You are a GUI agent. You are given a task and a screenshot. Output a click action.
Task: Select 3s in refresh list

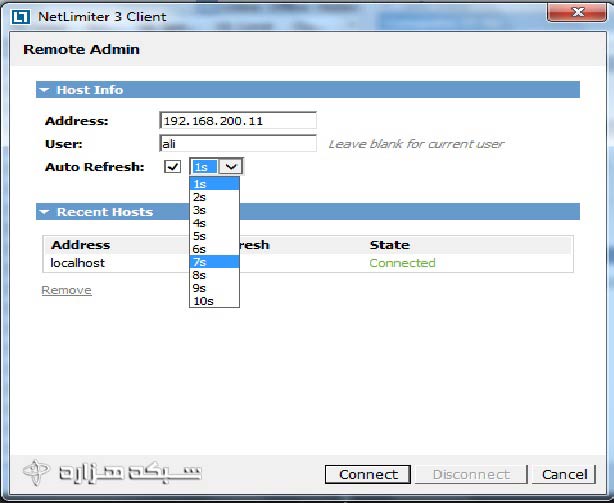(215, 210)
